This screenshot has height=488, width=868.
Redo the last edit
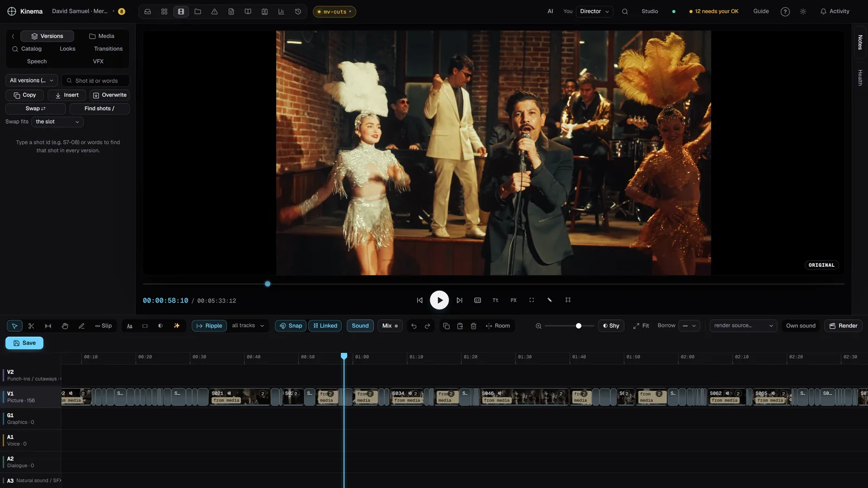(x=427, y=326)
